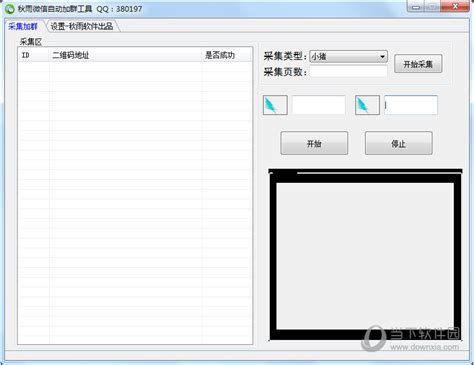Screen dimensions: 474x365
Task: Click the text field after second feather icon
Action: [411, 105]
